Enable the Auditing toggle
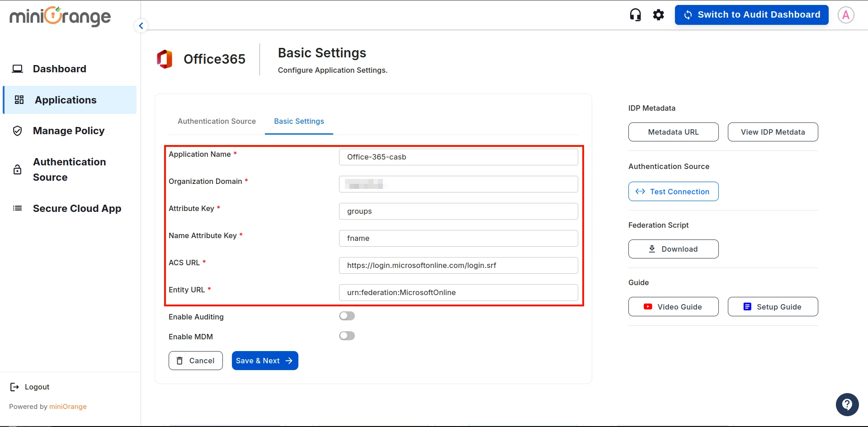The height and width of the screenshot is (427, 868). pyautogui.click(x=347, y=315)
